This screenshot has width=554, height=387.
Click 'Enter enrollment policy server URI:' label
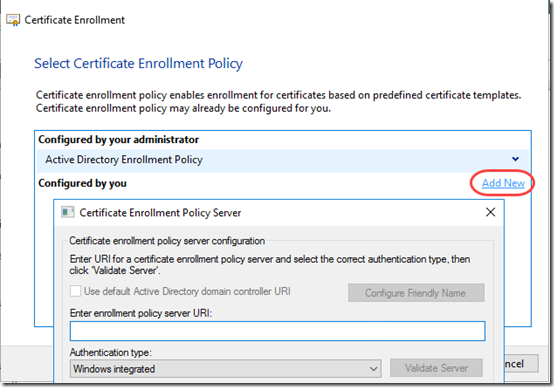pos(141,313)
